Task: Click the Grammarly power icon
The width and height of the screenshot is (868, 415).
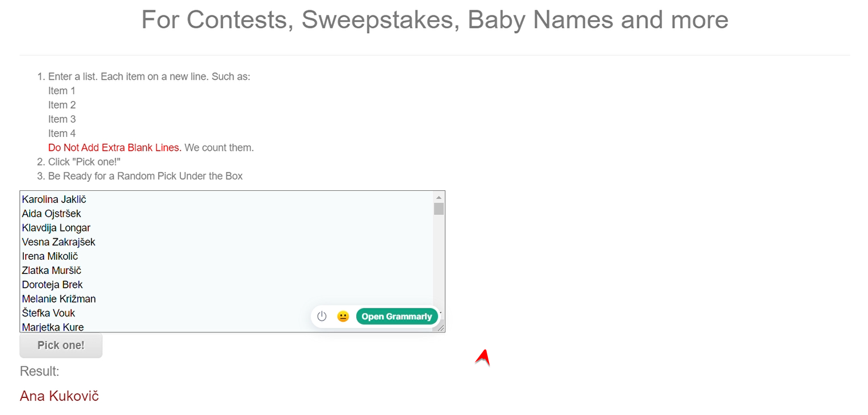Action: pyautogui.click(x=322, y=316)
